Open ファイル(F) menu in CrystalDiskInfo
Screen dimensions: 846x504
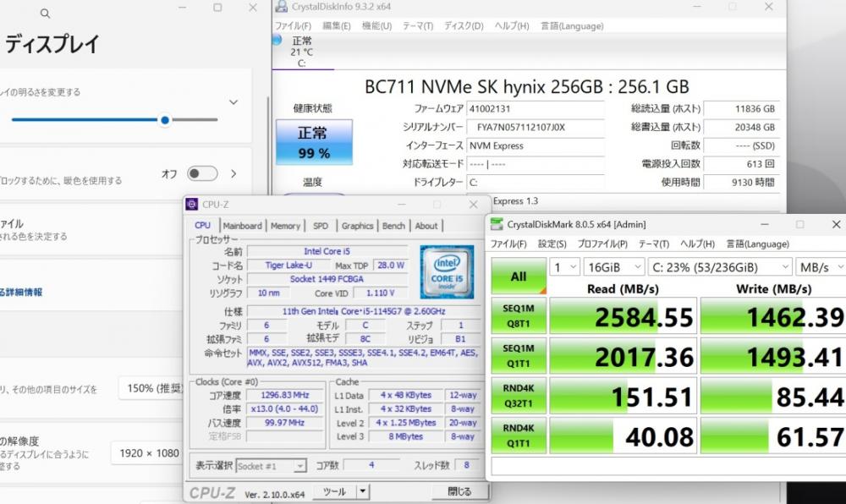293,26
